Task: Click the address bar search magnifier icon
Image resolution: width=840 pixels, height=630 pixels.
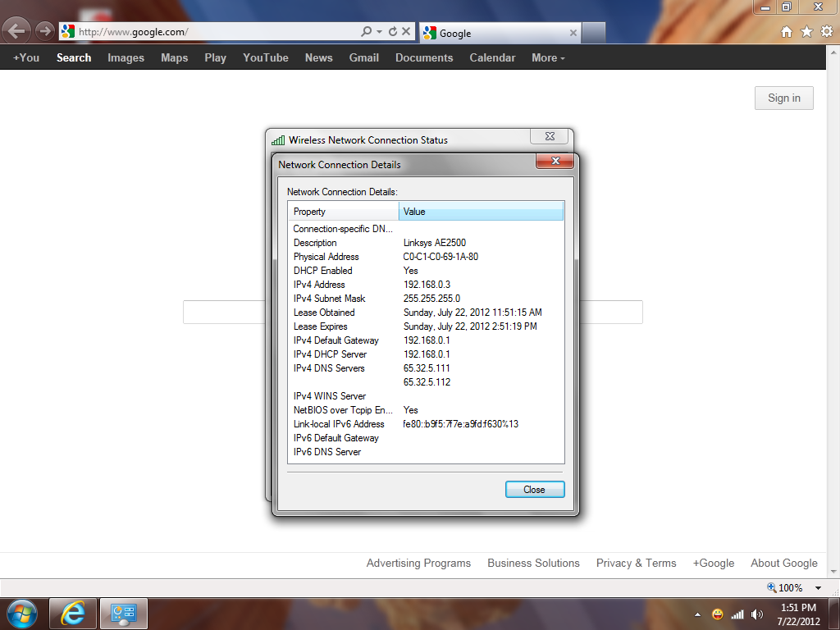Action: pyautogui.click(x=366, y=32)
